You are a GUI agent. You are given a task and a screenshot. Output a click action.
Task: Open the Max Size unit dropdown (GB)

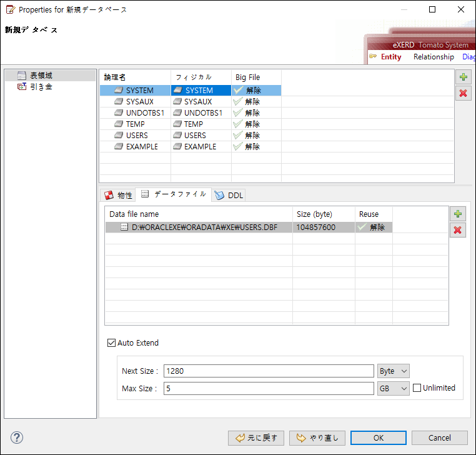393,389
